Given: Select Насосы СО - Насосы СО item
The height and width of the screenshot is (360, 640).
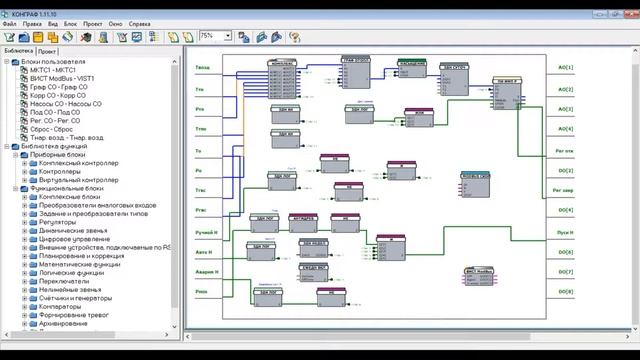Looking at the screenshot, I should point(66,104).
